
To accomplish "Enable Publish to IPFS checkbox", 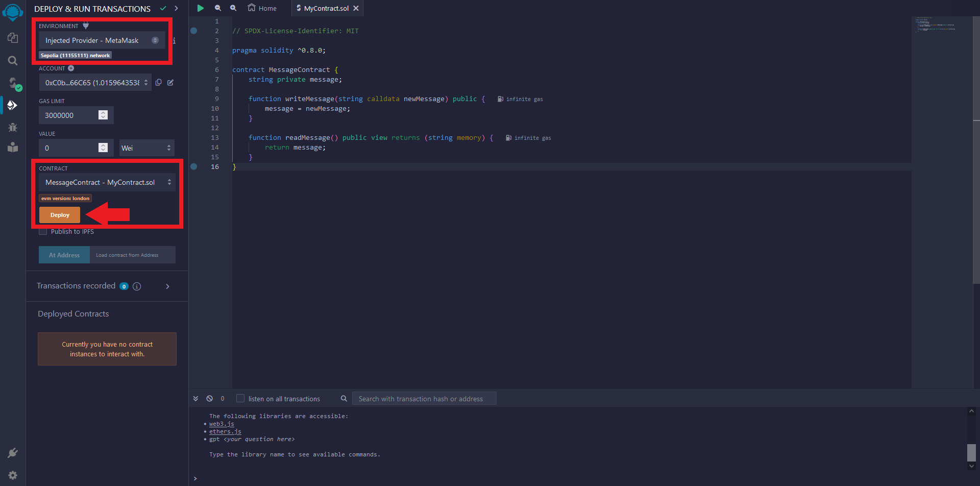I will (43, 232).
